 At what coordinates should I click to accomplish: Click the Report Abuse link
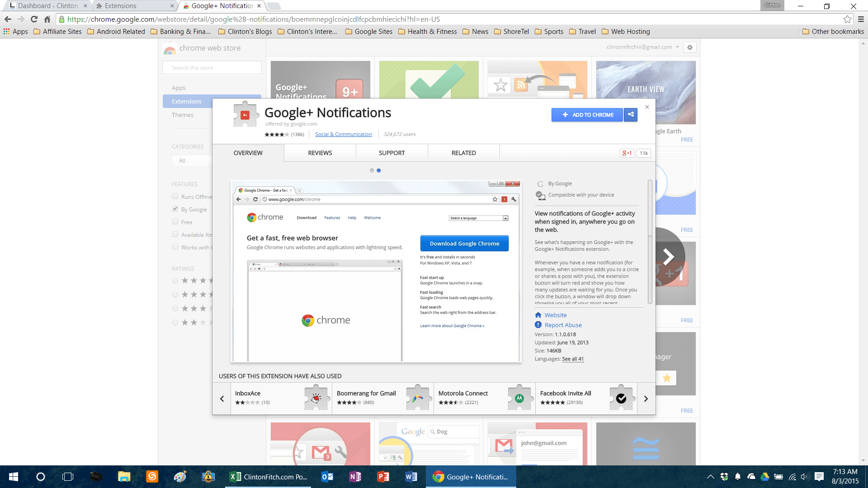pyautogui.click(x=563, y=325)
